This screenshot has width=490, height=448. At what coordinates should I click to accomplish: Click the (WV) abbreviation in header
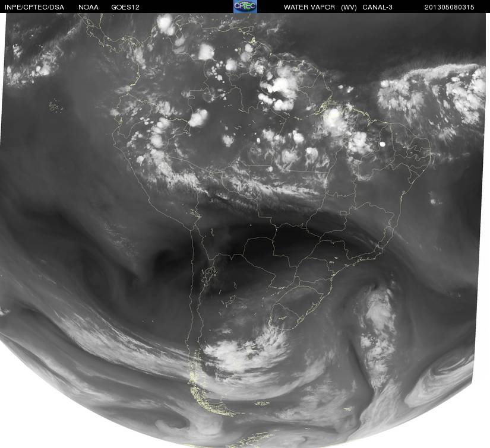[349, 7]
